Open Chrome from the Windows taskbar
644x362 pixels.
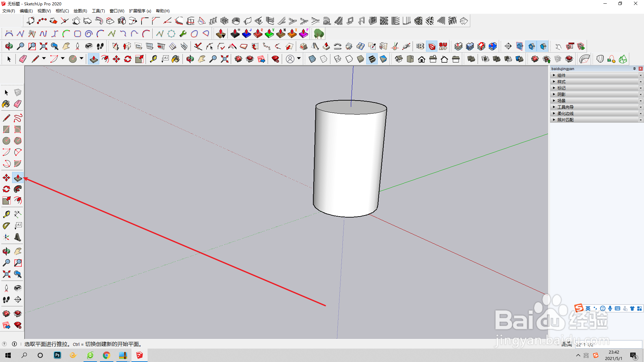click(106, 355)
